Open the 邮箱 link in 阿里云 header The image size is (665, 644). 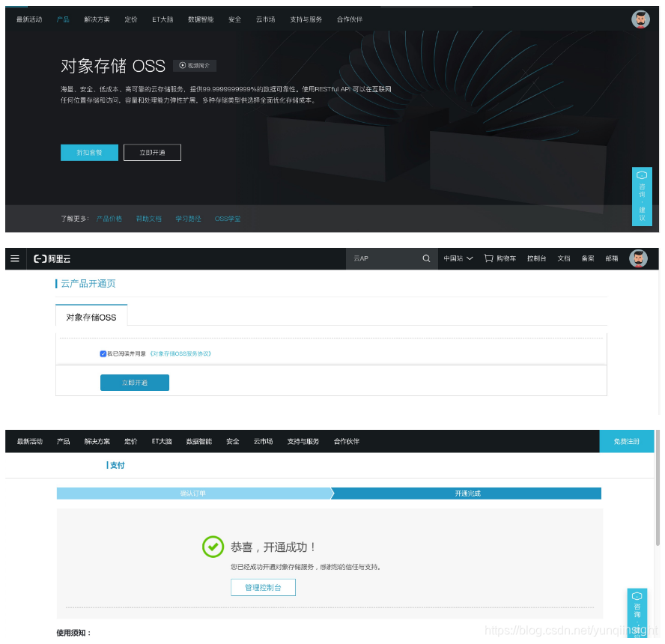click(612, 258)
